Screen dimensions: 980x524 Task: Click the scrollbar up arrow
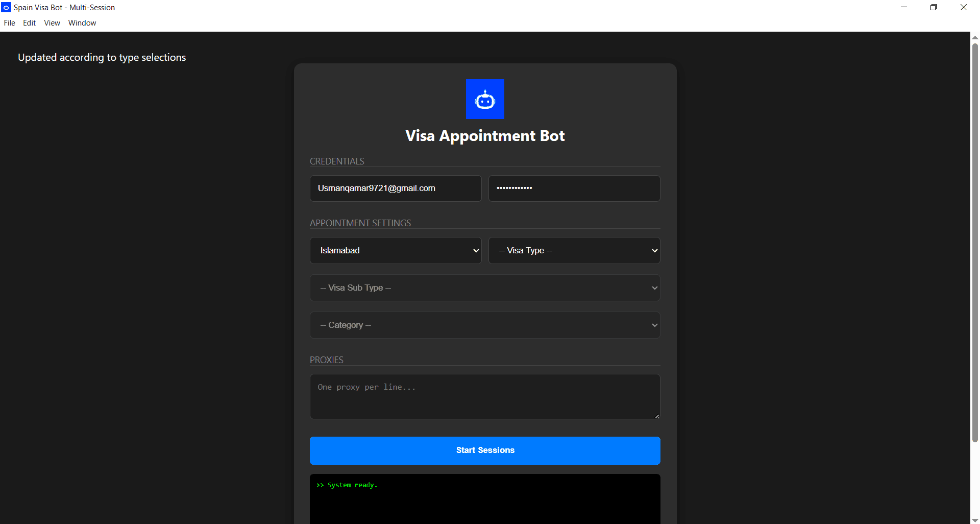click(975, 37)
